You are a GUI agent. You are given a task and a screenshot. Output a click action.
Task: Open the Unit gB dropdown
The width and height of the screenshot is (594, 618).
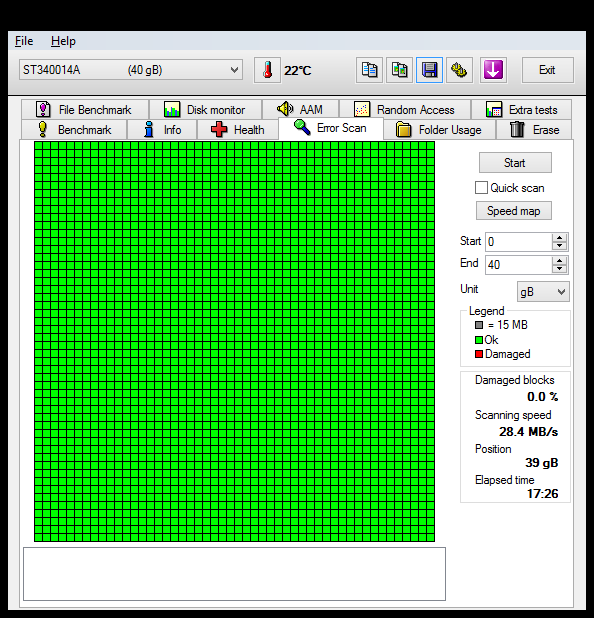click(x=543, y=292)
